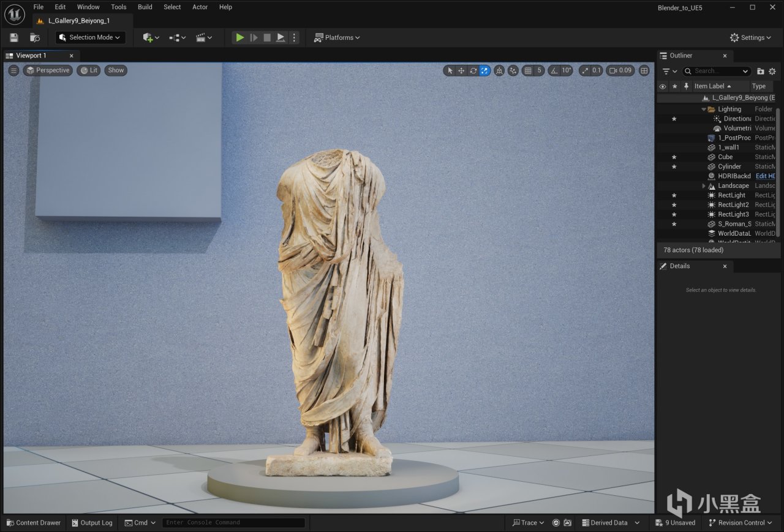Viewport: 784px width, 532px height.
Task: Click the Output Log button
Action: click(92, 523)
